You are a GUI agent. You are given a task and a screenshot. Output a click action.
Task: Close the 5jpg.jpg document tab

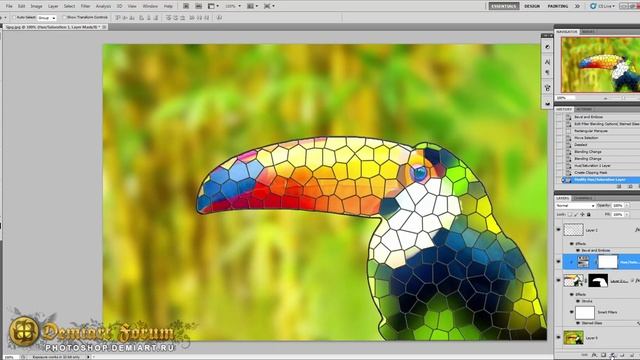104,27
